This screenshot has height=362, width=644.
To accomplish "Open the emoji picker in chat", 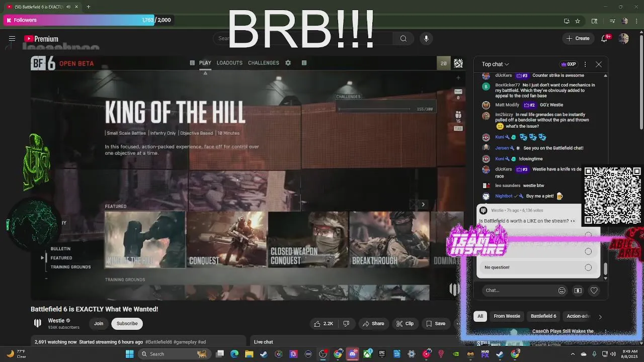I will pyautogui.click(x=562, y=290).
